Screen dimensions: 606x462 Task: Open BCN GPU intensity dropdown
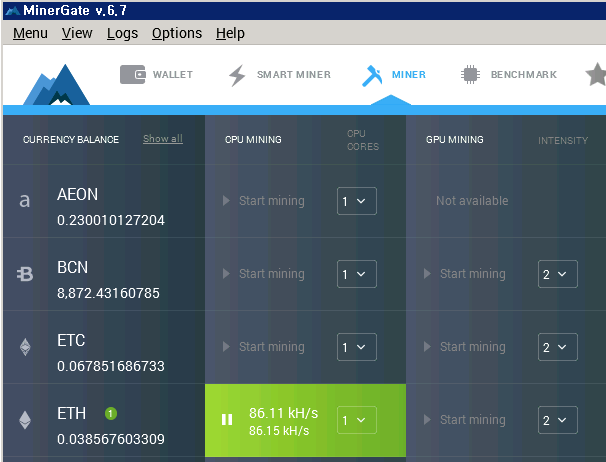click(558, 274)
